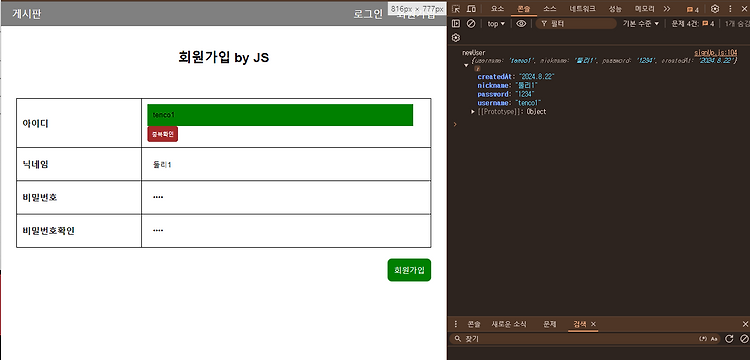Open console settings gear below the toolbar
The width and height of the screenshot is (750, 360).
(x=456, y=38)
